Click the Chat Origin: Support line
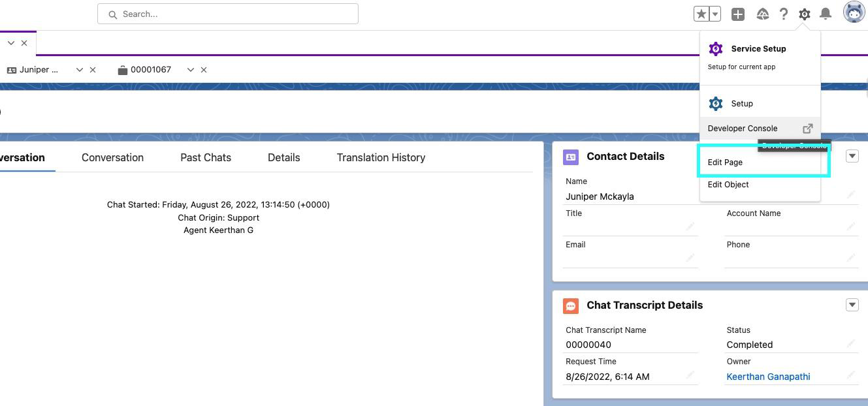 click(x=218, y=218)
